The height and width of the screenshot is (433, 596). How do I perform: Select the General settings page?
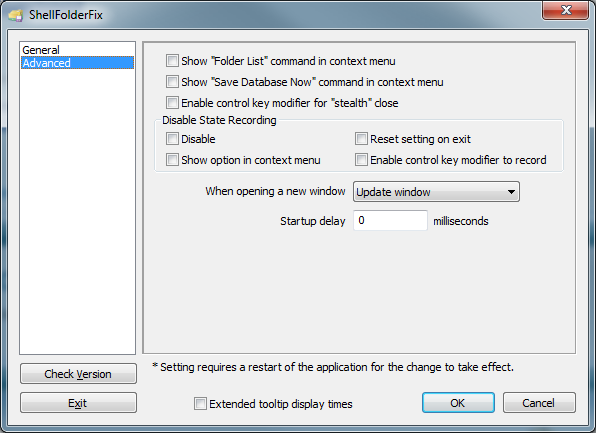coord(41,50)
